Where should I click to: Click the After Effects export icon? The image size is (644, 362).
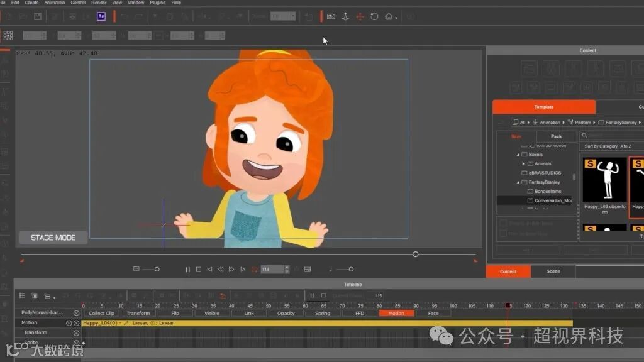pyautogui.click(x=101, y=16)
